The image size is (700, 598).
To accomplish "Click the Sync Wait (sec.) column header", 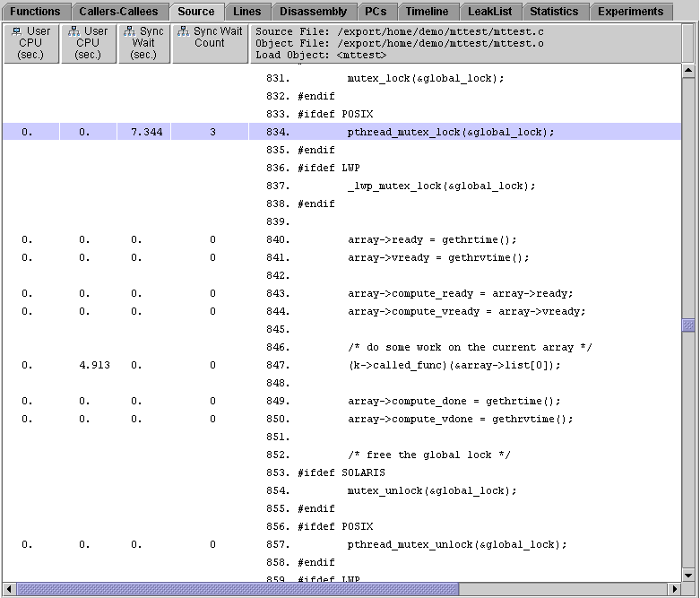I will (143, 43).
